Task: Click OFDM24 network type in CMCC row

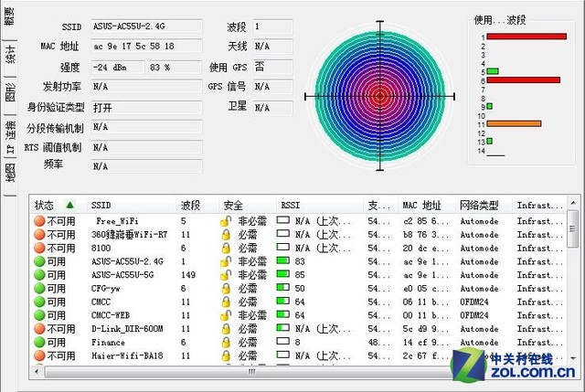Action: [473, 302]
